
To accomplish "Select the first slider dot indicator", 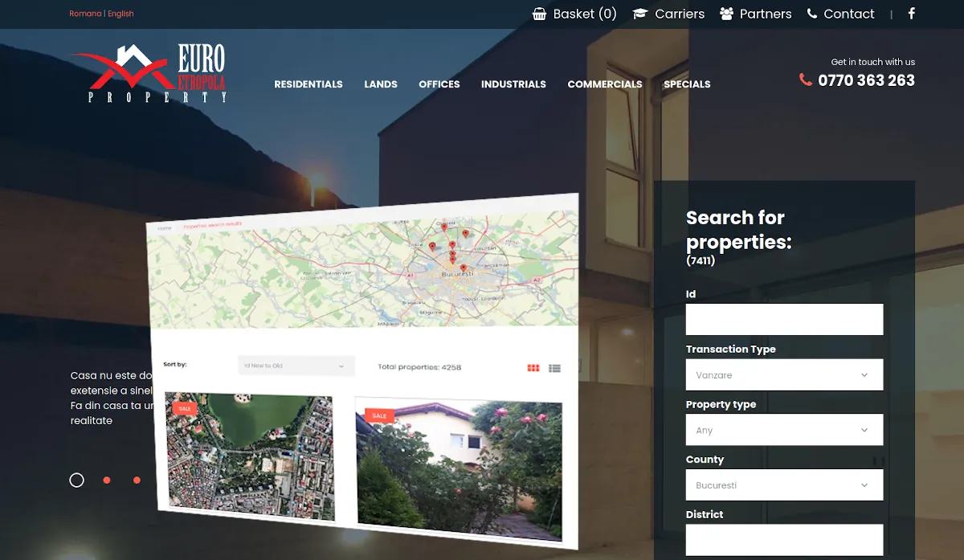I will pos(76,480).
